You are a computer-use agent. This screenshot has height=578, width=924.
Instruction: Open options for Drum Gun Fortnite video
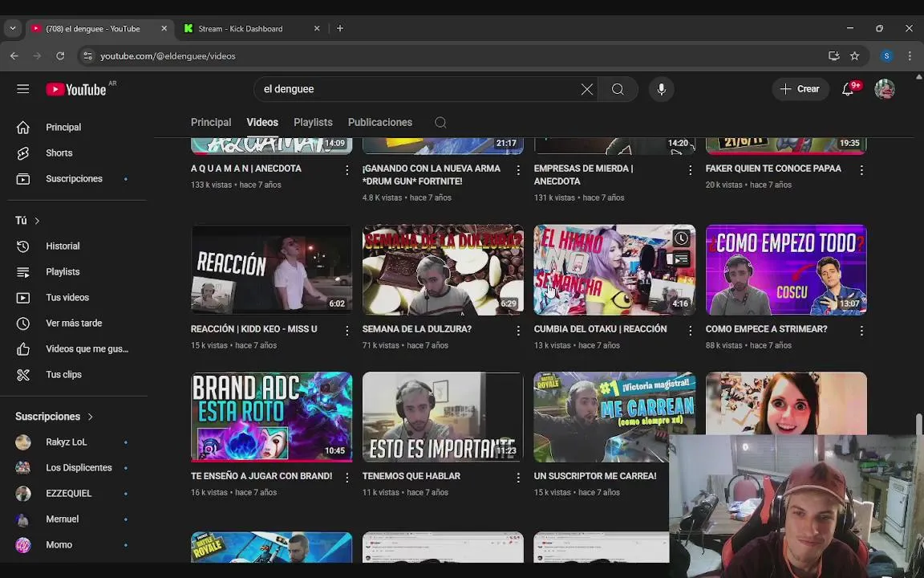pyautogui.click(x=518, y=170)
